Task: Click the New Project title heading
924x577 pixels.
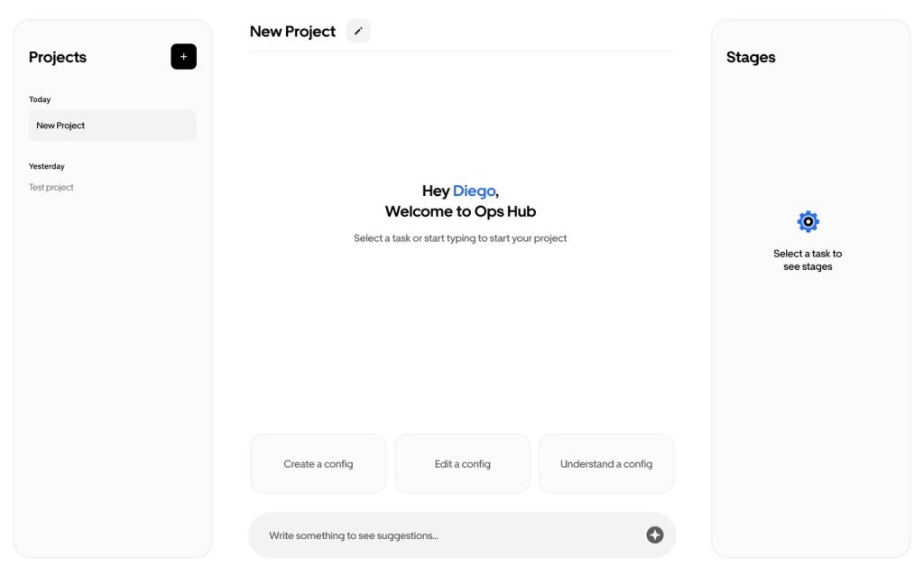Action: click(292, 32)
